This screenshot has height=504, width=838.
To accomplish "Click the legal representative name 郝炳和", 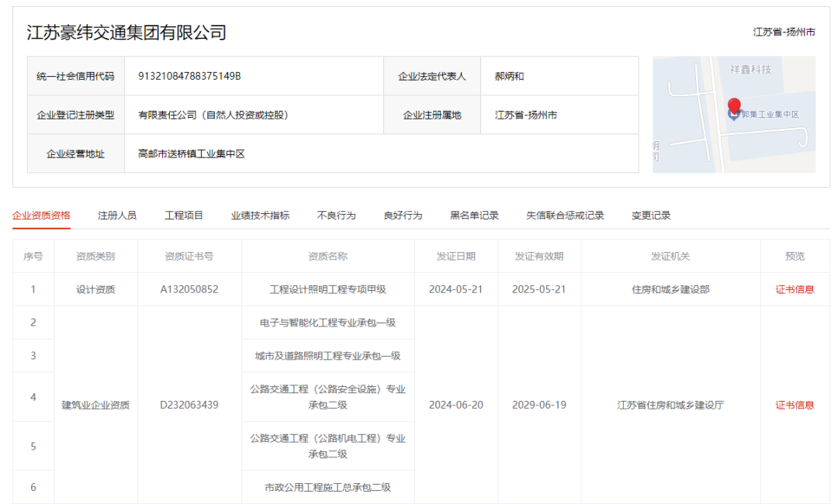I will (x=509, y=76).
